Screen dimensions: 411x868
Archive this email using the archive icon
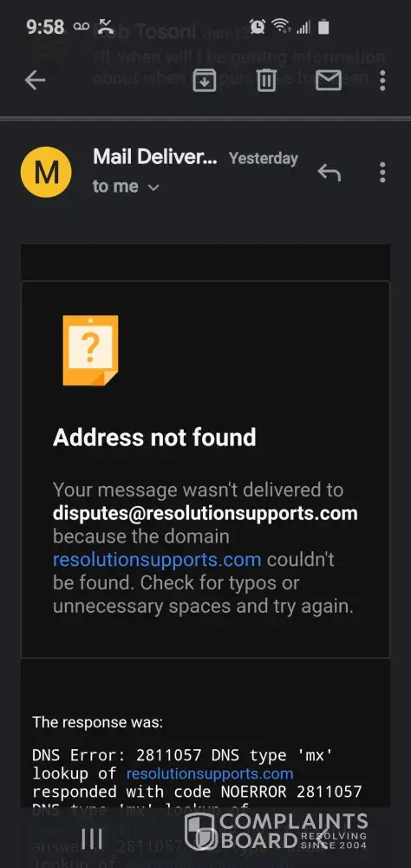tap(204, 81)
